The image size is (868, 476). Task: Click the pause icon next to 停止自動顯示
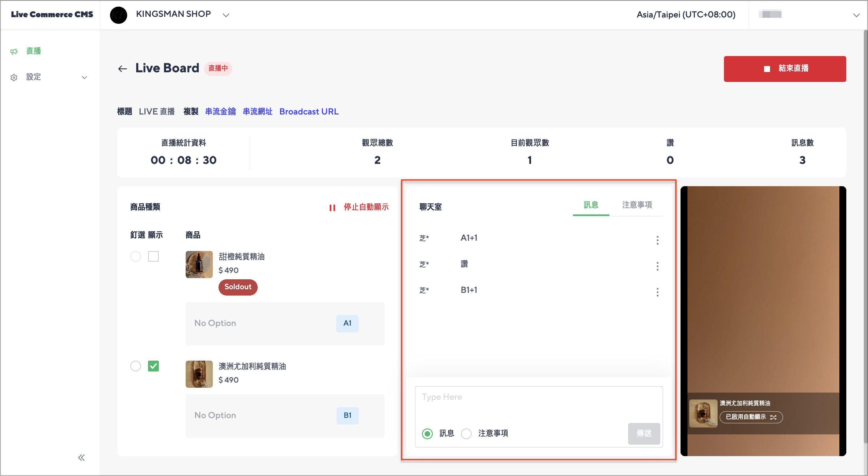[x=332, y=207]
